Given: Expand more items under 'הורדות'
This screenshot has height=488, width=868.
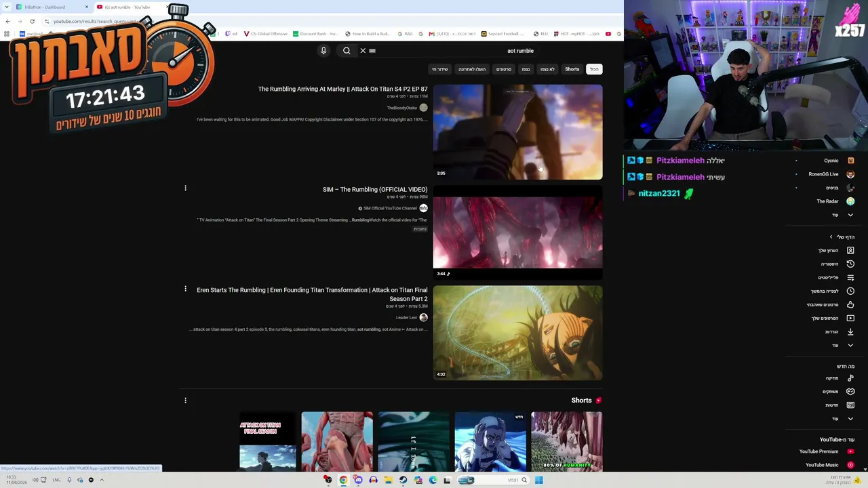Looking at the screenshot, I should (850, 346).
